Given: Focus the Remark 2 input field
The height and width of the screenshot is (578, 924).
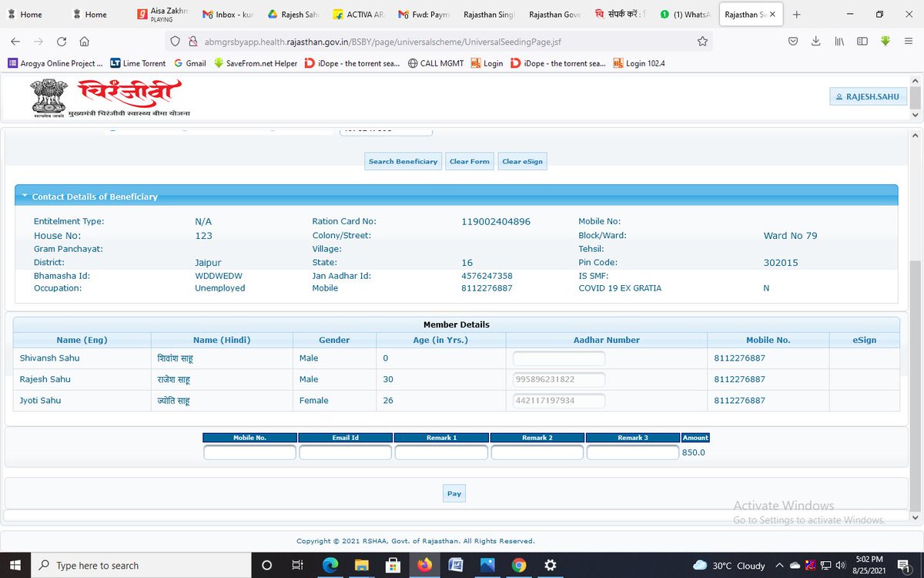Looking at the screenshot, I should coord(537,452).
